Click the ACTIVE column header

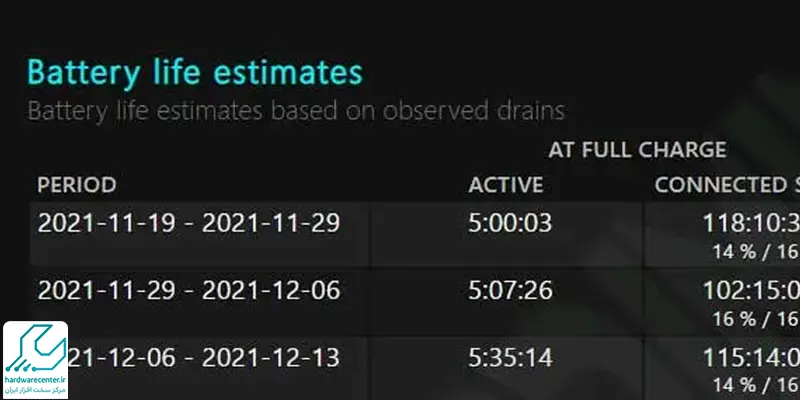coord(506,185)
